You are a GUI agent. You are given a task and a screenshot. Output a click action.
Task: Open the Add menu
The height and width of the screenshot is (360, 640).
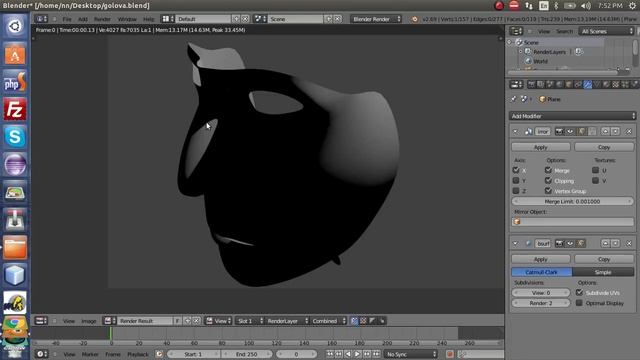click(x=83, y=19)
